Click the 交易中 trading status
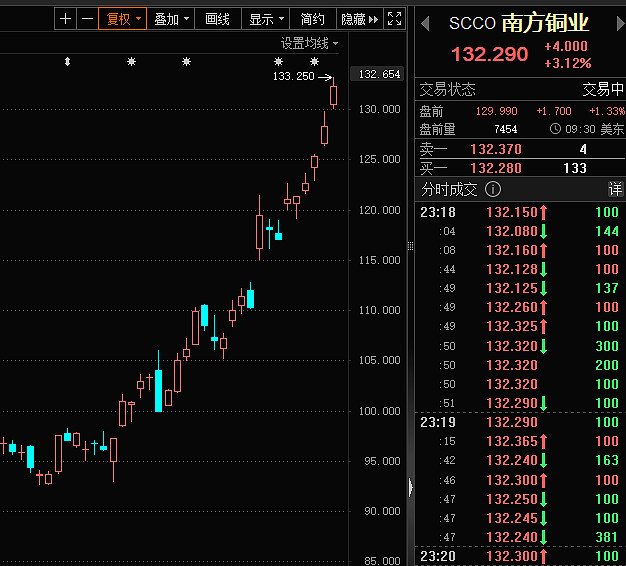Screen dimensions: 626x566 (603, 89)
